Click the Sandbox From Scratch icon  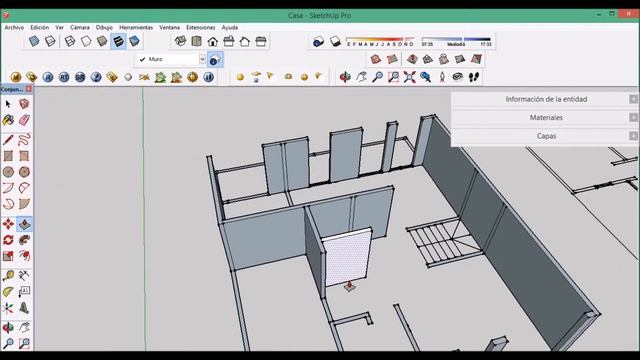coord(392,59)
